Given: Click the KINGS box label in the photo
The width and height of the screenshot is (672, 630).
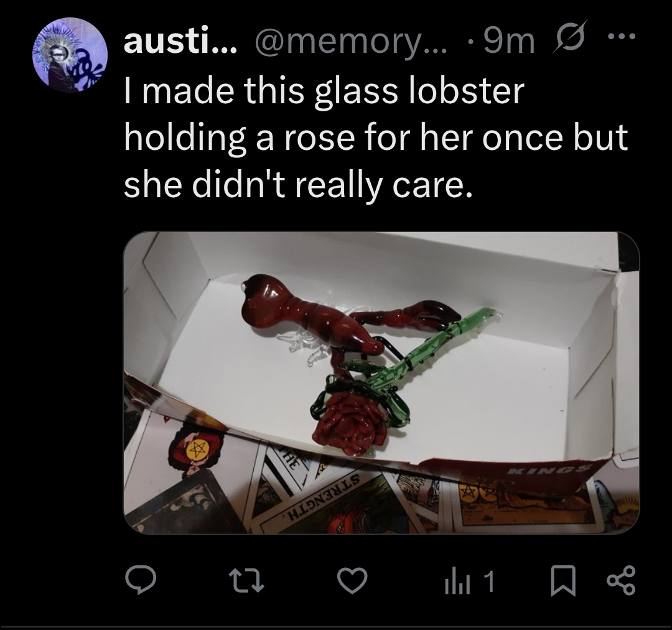Looking at the screenshot, I should (x=549, y=469).
